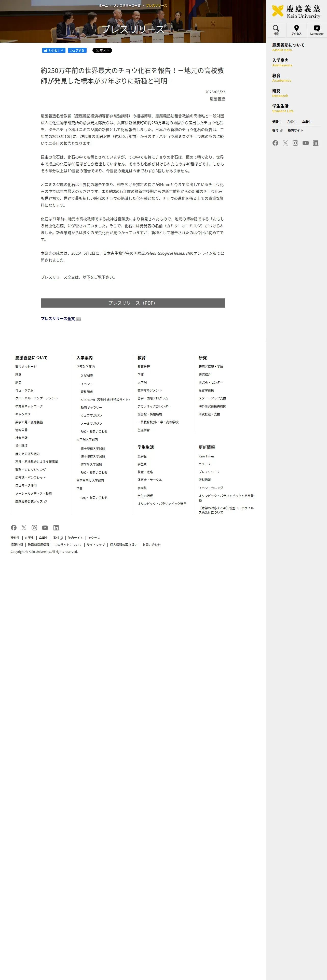
Task: Click the Keio University logo
Action: click(296, 12)
